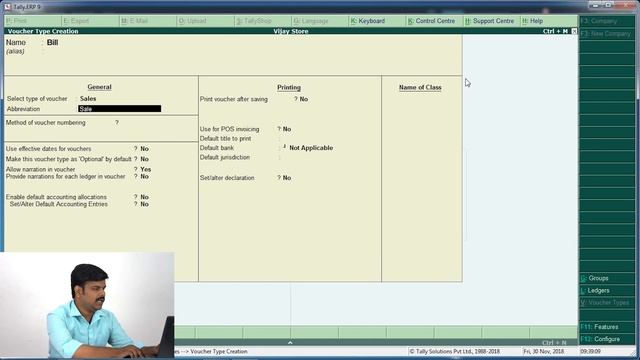Select the Upload top menu item
The image size is (640, 360).
205,21
